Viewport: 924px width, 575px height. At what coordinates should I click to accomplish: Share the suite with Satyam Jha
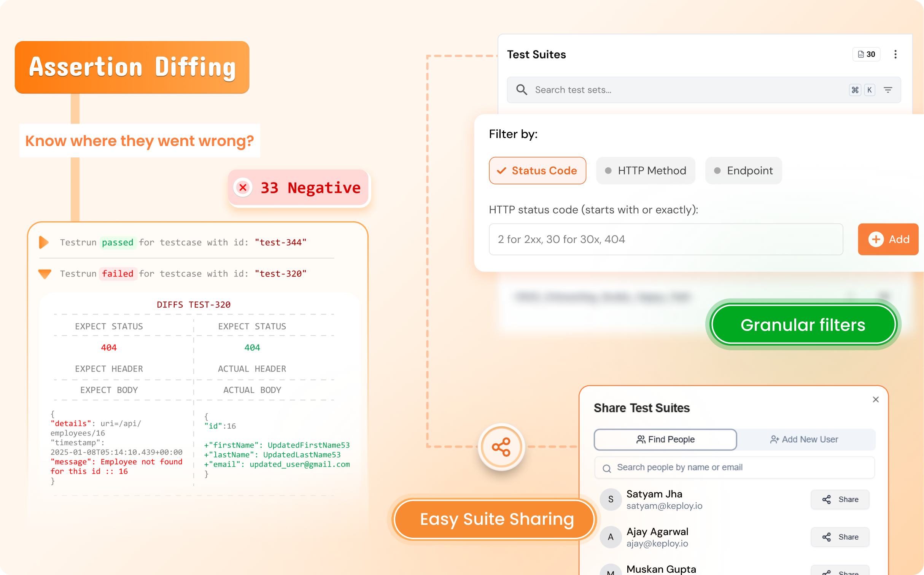(x=840, y=499)
